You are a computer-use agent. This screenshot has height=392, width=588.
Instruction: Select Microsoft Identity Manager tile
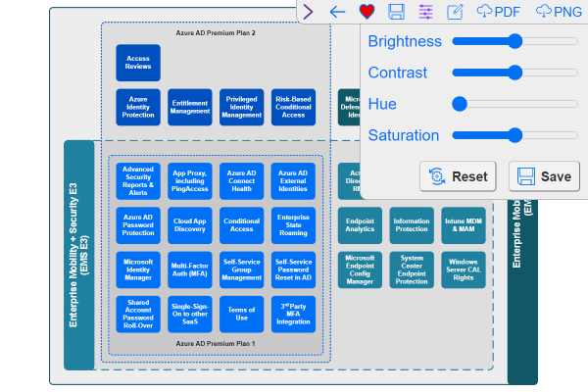(138, 269)
